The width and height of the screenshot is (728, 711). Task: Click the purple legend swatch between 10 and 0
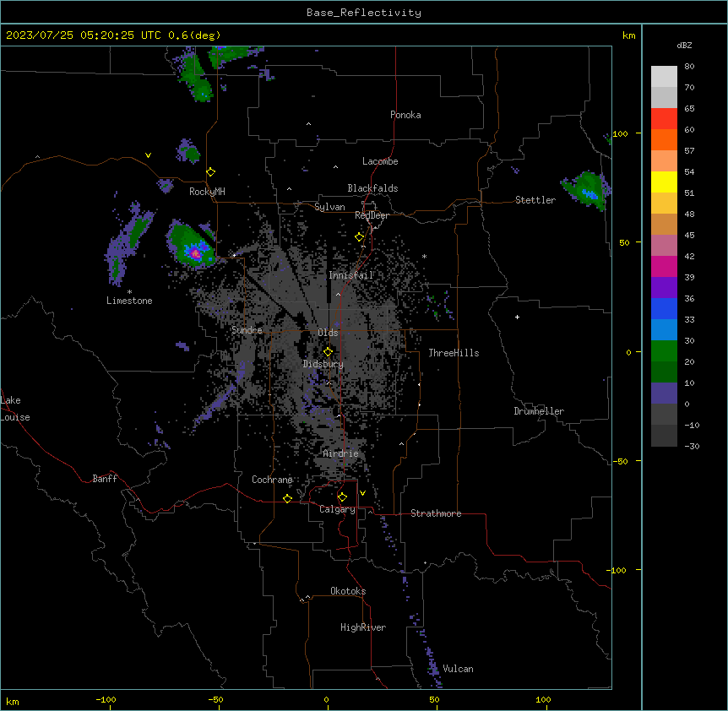pyautogui.click(x=664, y=393)
